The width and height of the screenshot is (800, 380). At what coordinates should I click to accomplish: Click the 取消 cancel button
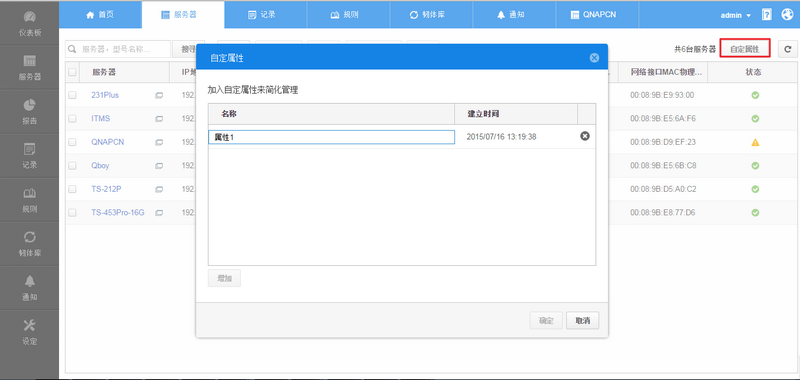(583, 320)
